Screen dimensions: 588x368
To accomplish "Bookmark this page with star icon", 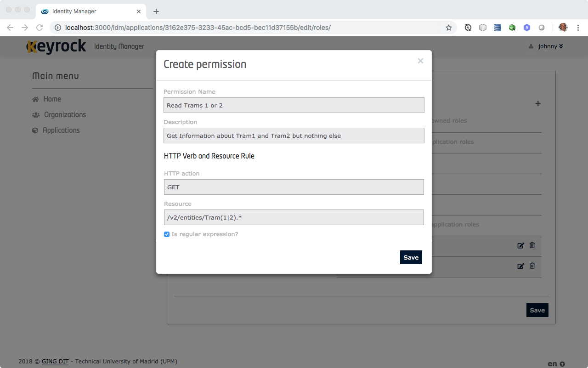I will coord(449,28).
